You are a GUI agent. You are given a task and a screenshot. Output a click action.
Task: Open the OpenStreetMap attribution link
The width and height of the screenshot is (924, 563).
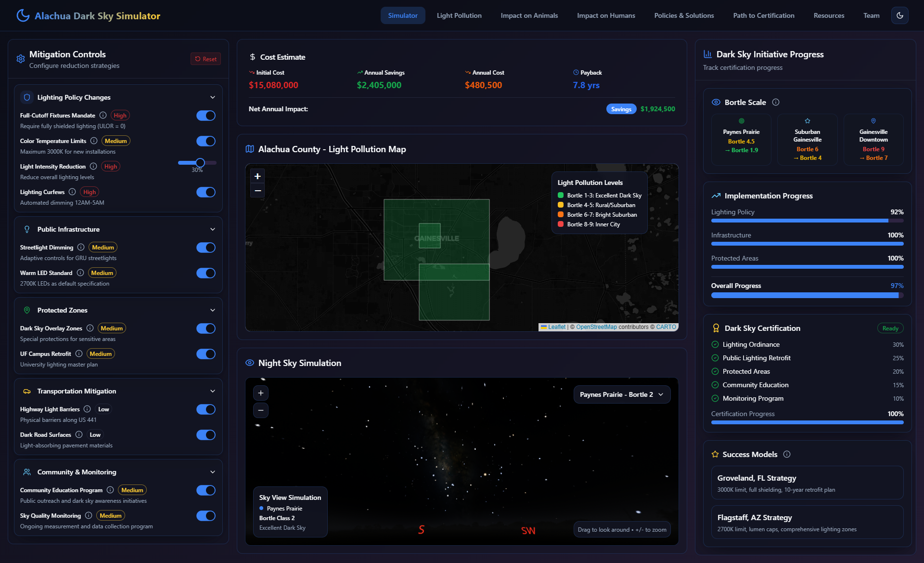point(596,327)
